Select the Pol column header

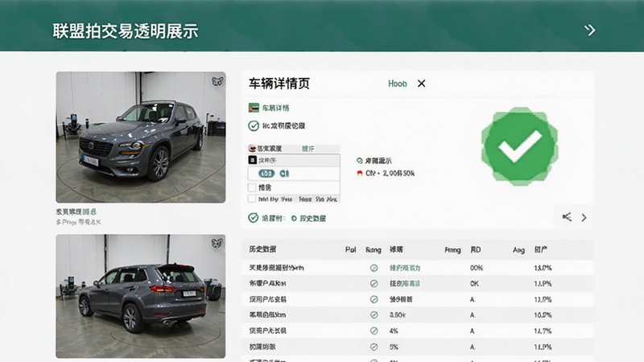(350, 249)
